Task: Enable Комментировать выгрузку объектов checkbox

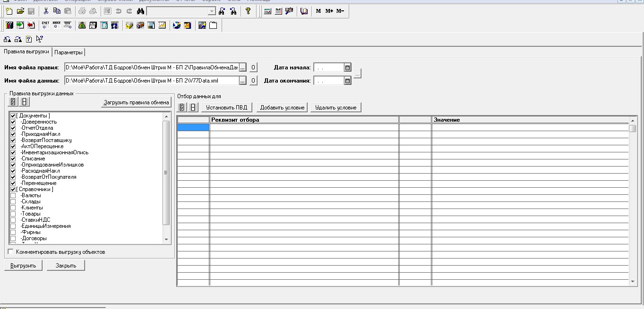Action: [x=11, y=252]
